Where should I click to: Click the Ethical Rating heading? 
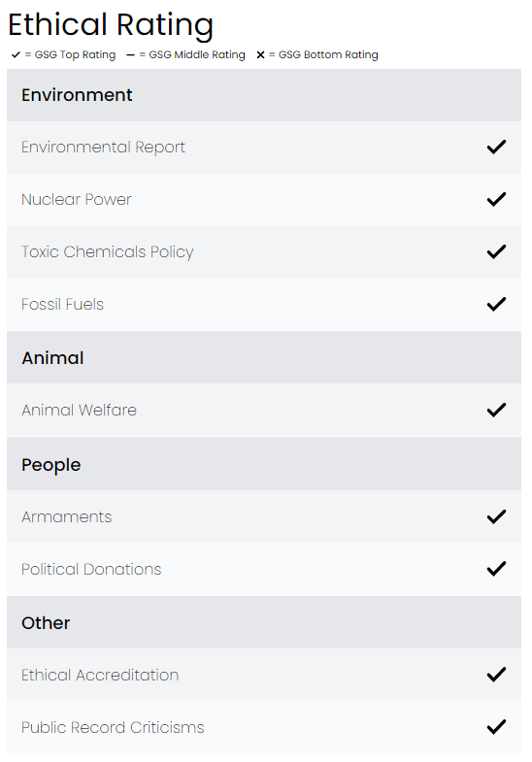pyautogui.click(x=111, y=25)
